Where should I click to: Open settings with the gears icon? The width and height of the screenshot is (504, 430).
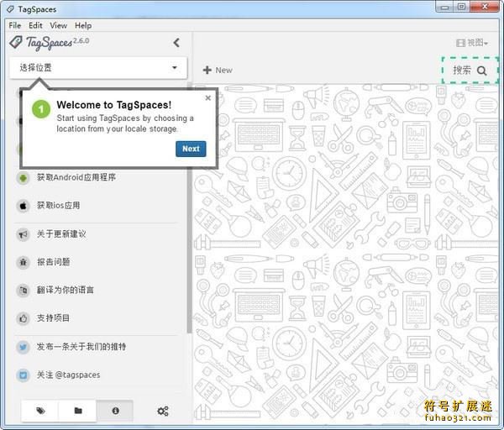click(163, 411)
